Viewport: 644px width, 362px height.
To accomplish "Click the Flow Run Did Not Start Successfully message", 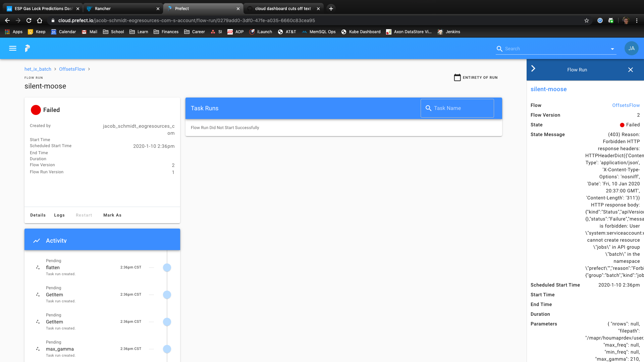I will tap(225, 128).
